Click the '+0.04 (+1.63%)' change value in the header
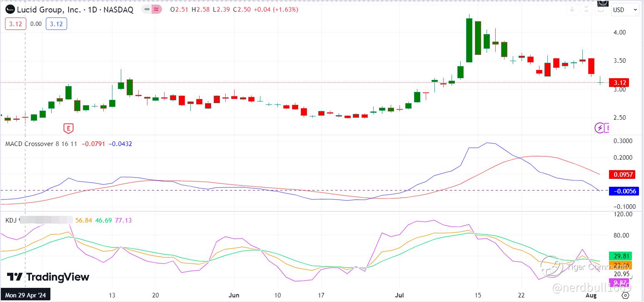This screenshot has height=302, width=644. pyautogui.click(x=276, y=9)
